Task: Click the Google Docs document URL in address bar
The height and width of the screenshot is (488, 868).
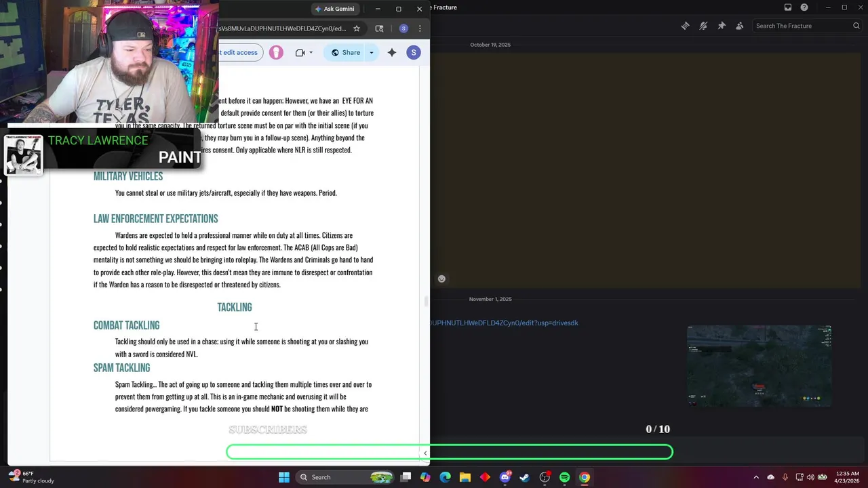Action: coord(282,28)
